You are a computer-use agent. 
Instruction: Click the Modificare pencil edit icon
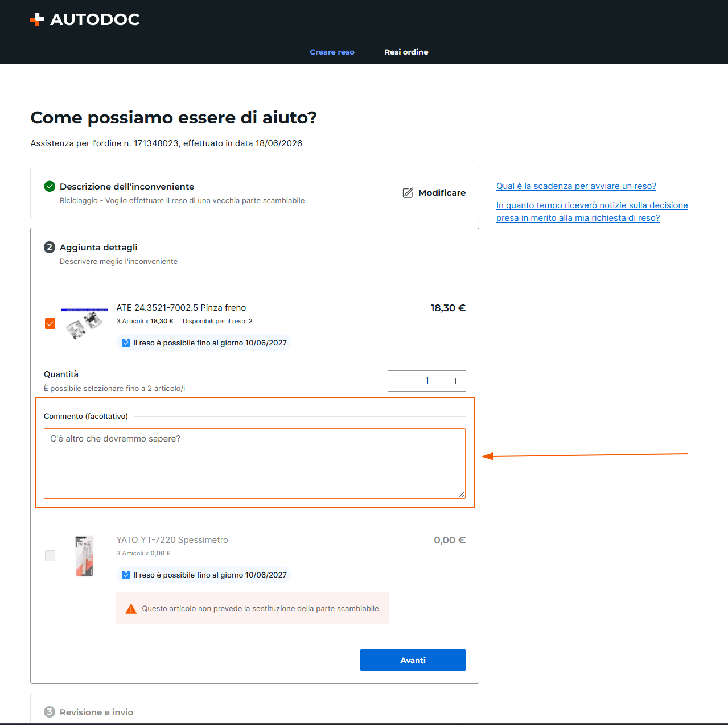coord(408,193)
